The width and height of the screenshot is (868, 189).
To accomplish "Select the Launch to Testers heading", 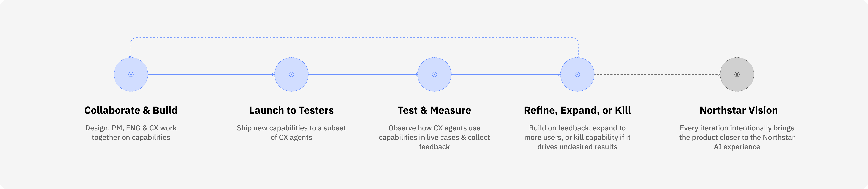I will pos(291,110).
